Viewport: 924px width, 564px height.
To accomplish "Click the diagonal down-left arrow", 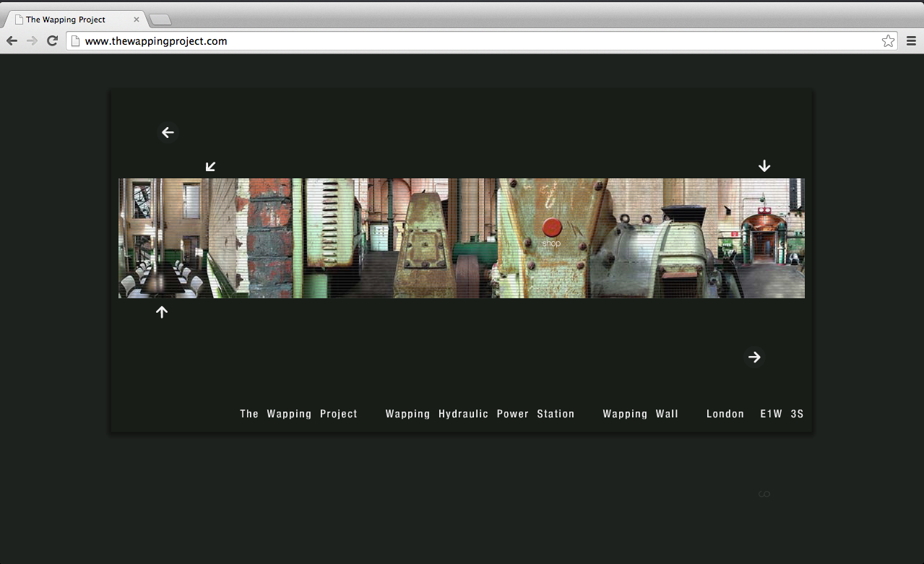I will point(211,167).
